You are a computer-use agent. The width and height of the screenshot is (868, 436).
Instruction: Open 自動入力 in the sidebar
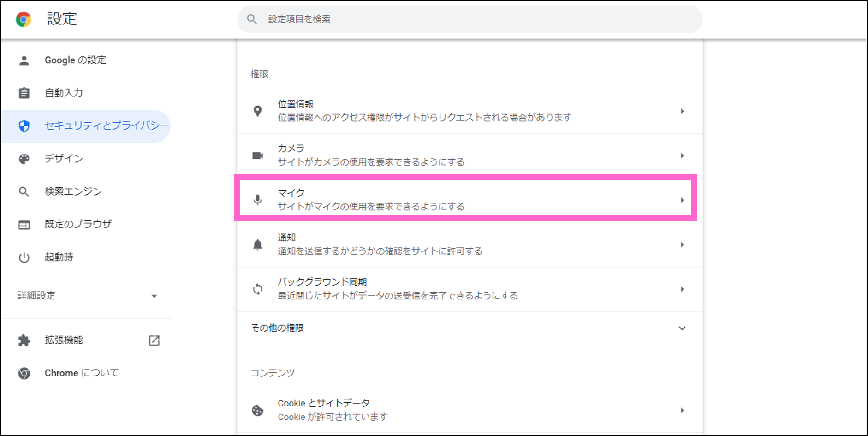coord(64,93)
